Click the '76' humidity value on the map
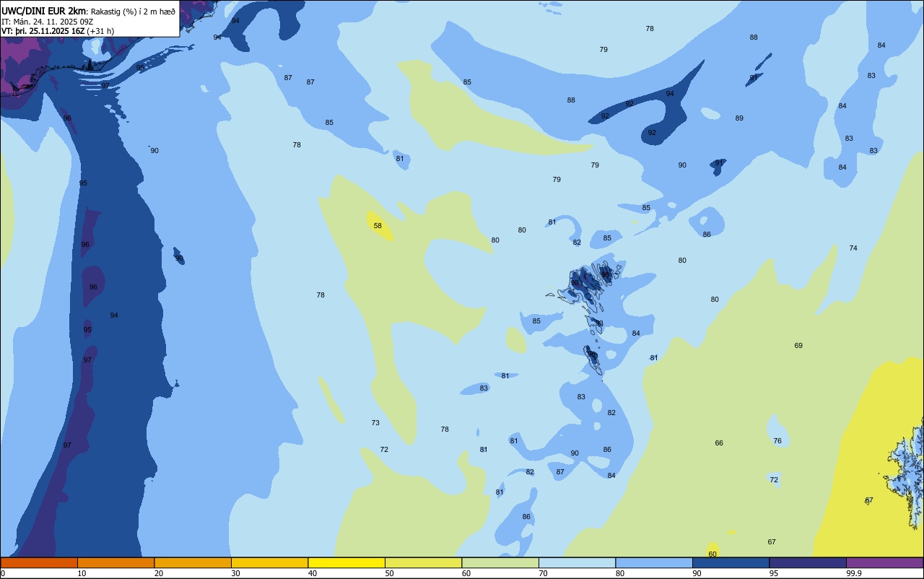Viewport: 924px width, 579px height. [x=777, y=441]
